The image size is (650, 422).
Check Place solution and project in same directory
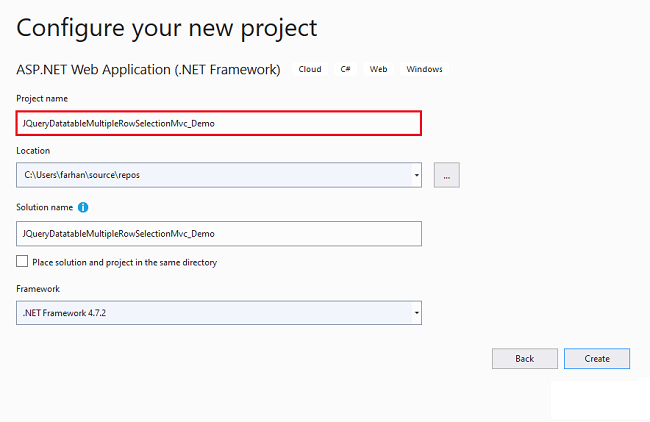click(x=22, y=261)
